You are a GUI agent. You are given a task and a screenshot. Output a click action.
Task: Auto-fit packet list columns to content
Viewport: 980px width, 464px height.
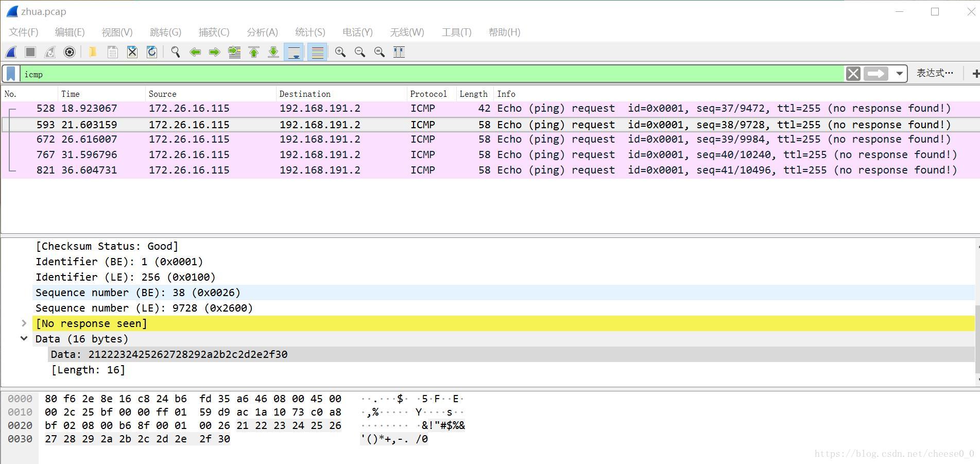point(399,52)
